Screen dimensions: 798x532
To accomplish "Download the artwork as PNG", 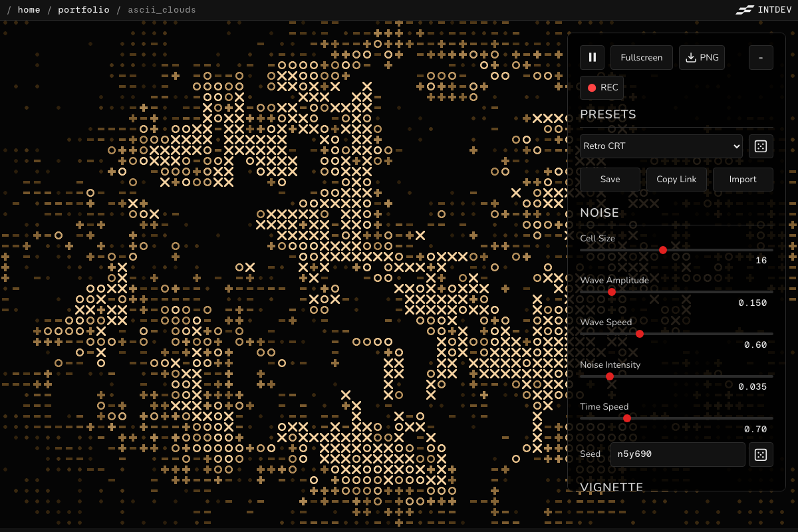I will click(x=702, y=57).
